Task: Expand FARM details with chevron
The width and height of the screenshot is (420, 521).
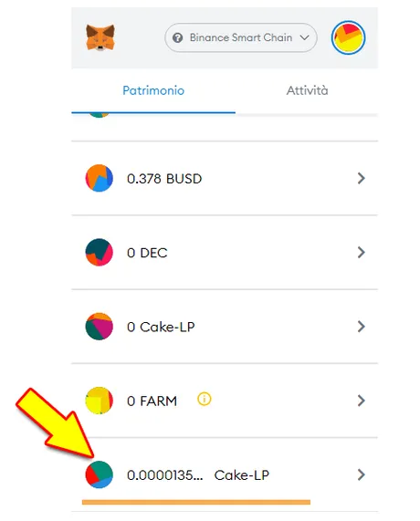Action: pos(362,401)
